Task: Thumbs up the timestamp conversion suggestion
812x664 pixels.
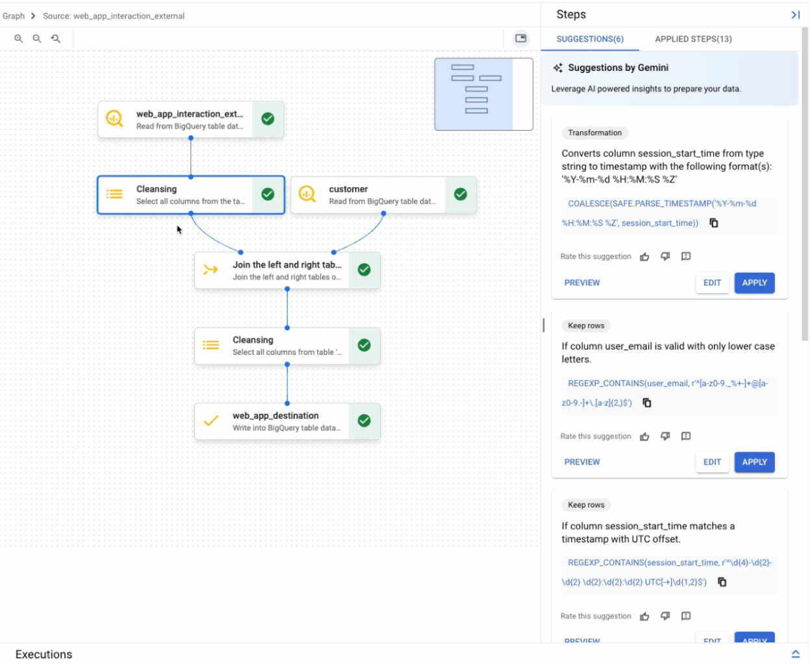Action: pyautogui.click(x=644, y=256)
